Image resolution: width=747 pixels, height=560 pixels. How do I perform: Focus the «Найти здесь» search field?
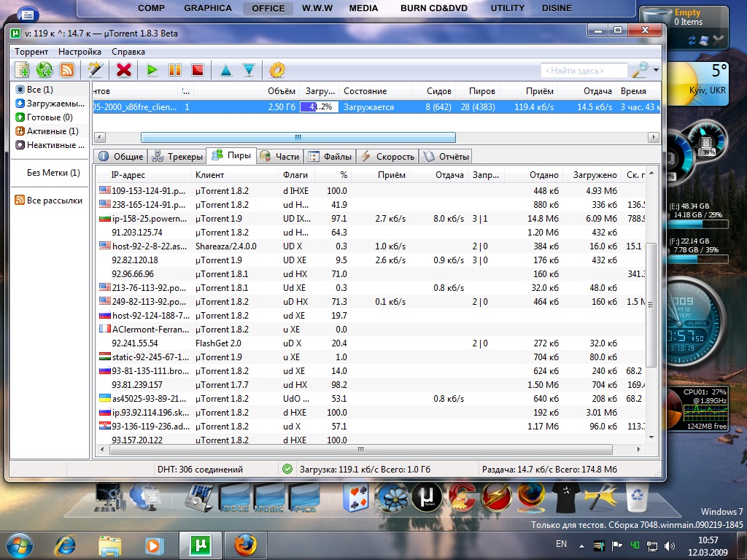coord(584,71)
